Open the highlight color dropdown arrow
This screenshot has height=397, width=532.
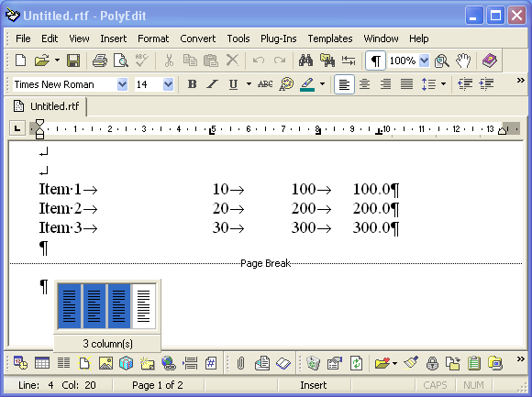coord(322,84)
